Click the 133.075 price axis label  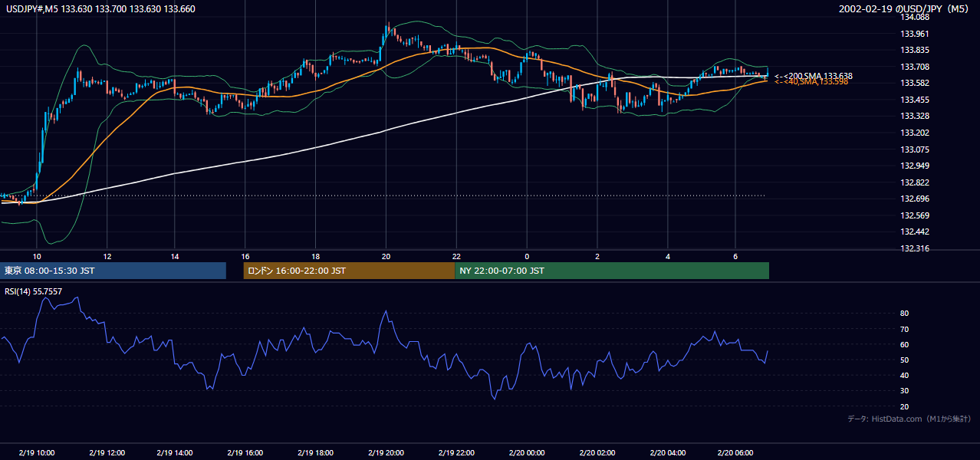pyautogui.click(x=916, y=149)
